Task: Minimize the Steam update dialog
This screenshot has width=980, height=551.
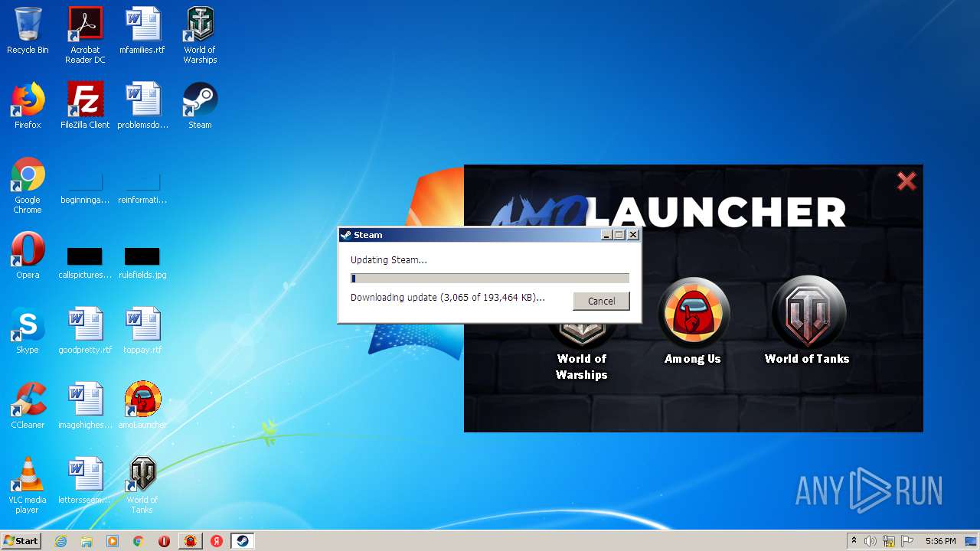Action: tap(607, 235)
